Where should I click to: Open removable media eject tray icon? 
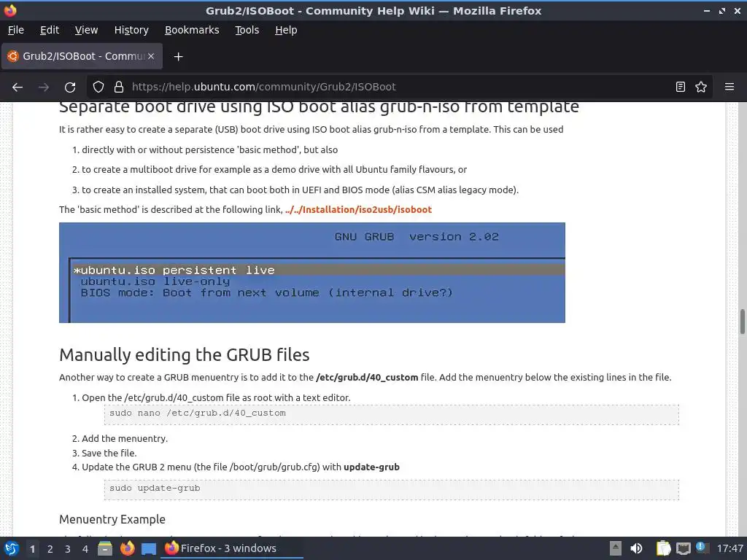click(x=616, y=548)
